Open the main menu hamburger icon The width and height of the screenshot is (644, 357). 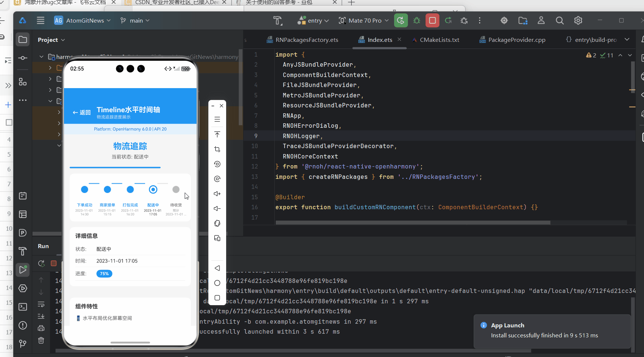41,20
